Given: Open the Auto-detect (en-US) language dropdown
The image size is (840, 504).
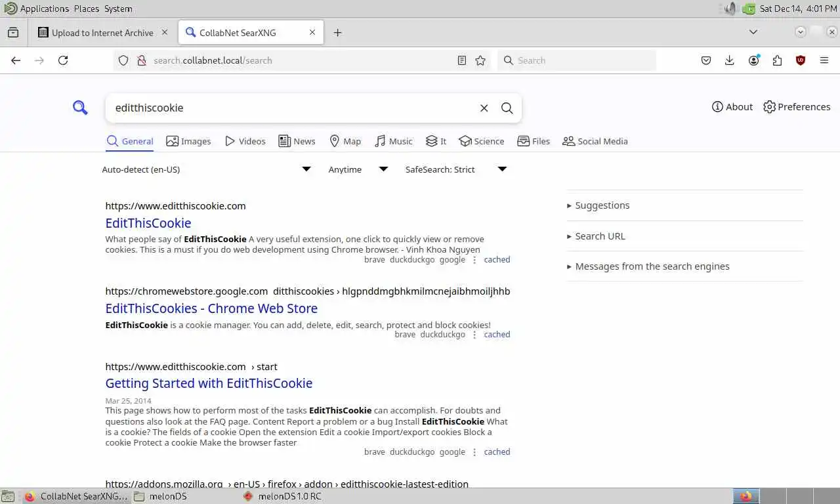Looking at the screenshot, I should point(207,169).
